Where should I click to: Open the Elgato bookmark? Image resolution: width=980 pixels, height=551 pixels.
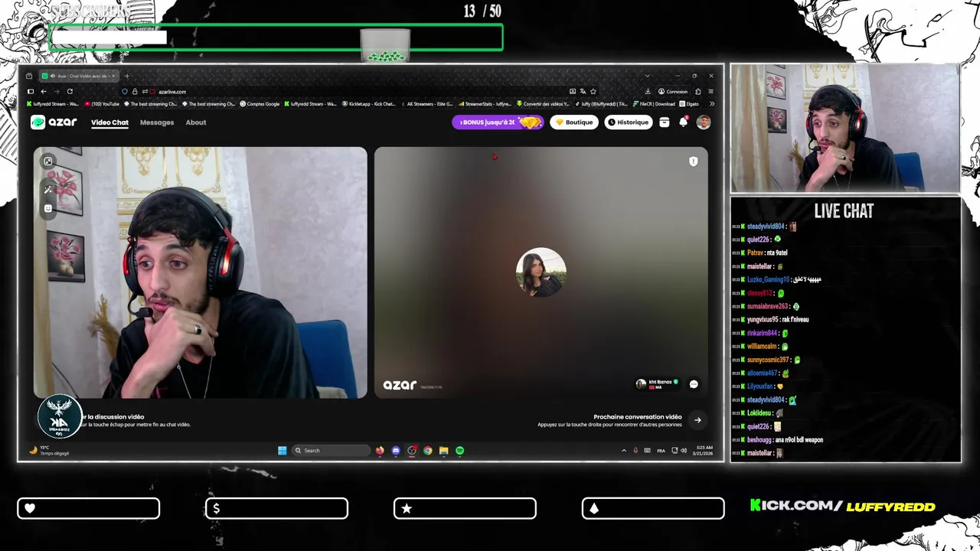689,103
